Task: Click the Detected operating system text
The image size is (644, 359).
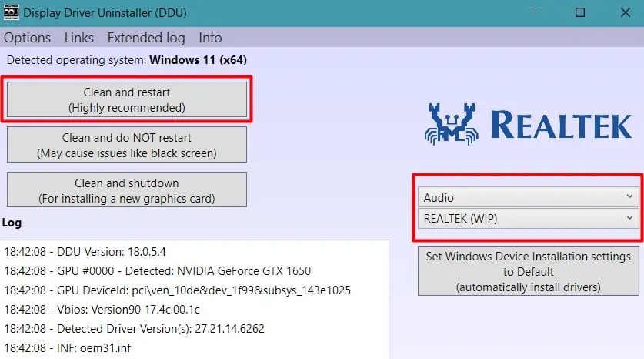Action: (x=126, y=60)
